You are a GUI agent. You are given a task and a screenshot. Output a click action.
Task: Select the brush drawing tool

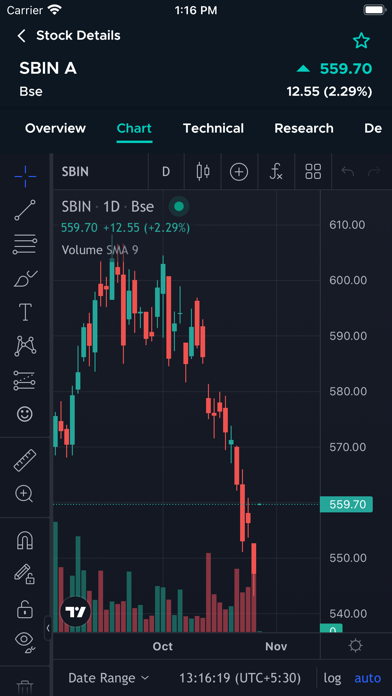[x=25, y=279]
